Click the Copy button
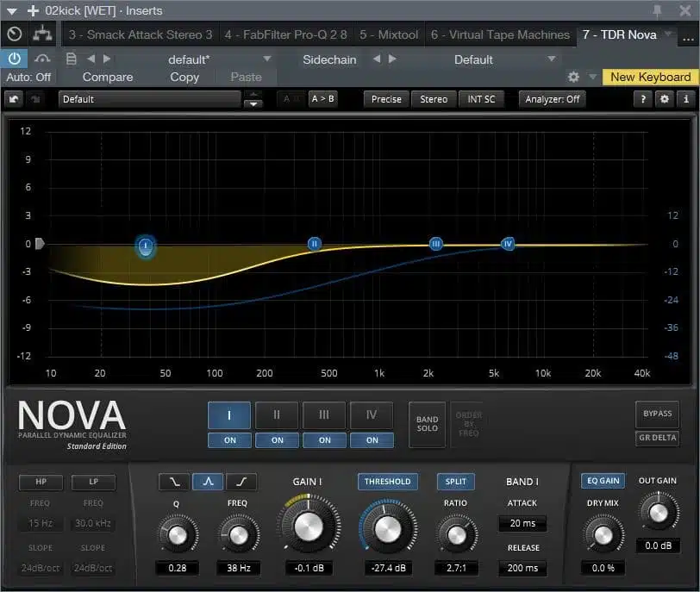 pos(184,78)
